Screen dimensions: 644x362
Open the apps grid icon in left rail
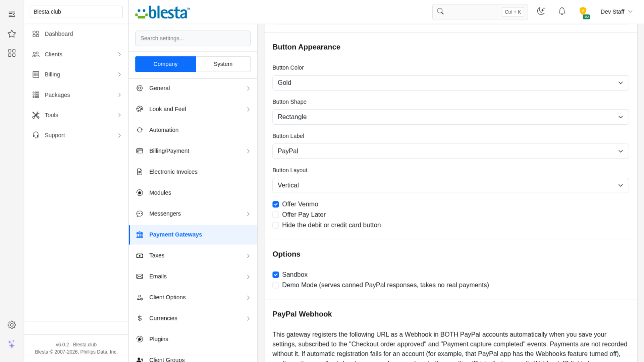tap(12, 53)
